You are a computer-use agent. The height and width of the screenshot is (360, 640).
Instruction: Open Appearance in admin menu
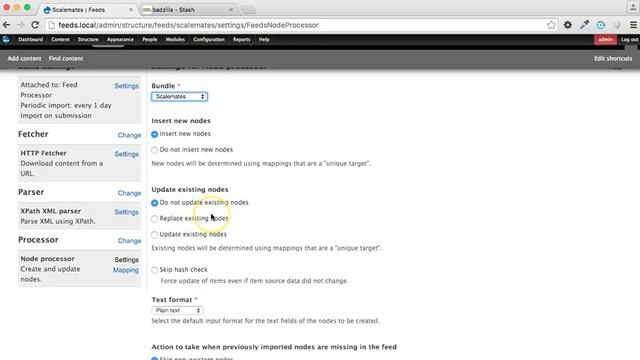pyautogui.click(x=120, y=40)
